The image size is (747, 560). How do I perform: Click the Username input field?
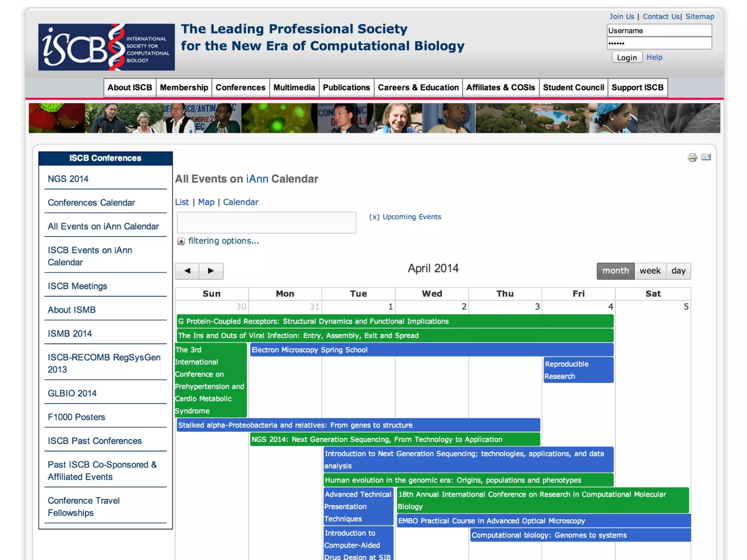[659, 31]
